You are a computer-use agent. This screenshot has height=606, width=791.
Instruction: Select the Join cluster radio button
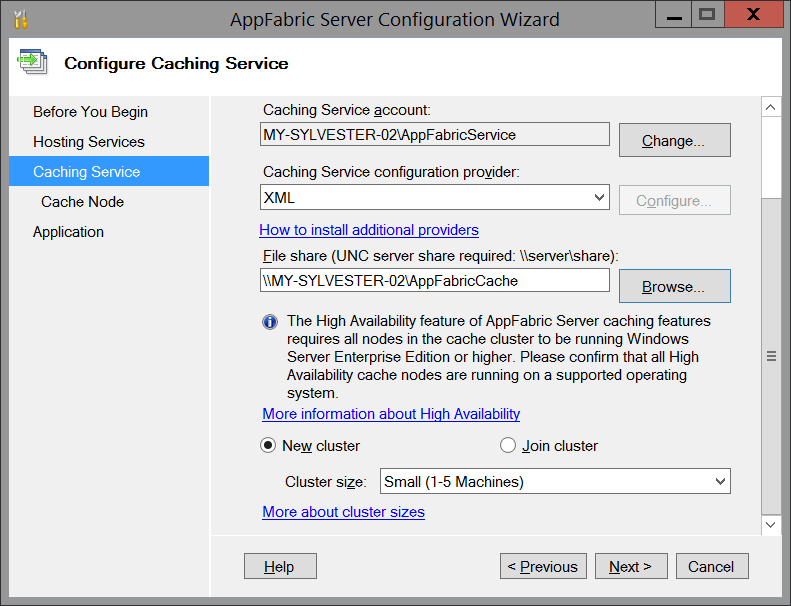[507, 446]
